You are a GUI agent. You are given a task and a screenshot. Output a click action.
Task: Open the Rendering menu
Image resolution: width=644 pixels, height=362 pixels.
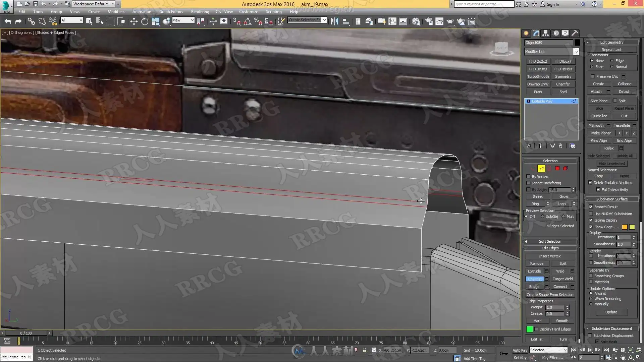click(x=200, y=12)
